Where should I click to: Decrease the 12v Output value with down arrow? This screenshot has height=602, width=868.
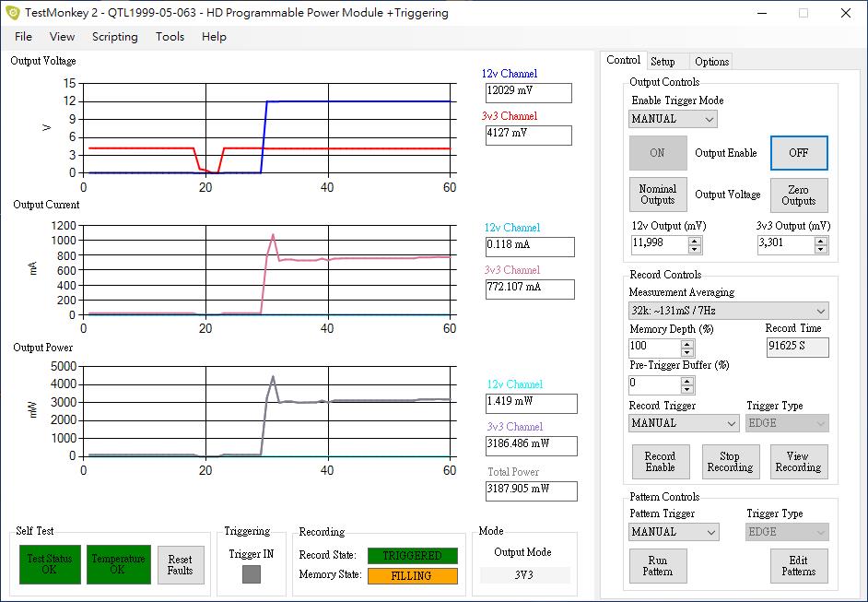pos(695,249)
